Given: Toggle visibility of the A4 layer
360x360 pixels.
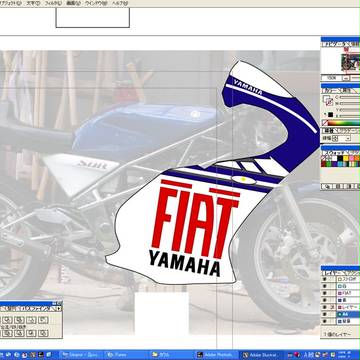Looking at the screenshot, I should [325, 314].
